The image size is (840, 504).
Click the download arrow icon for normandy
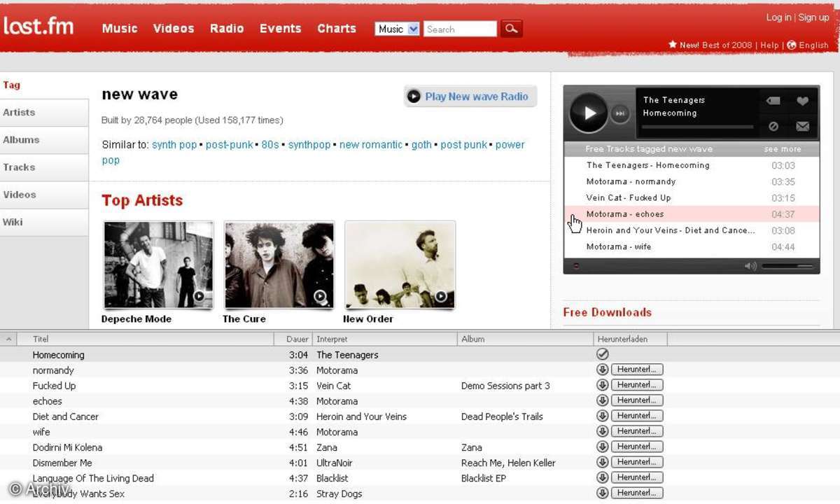point(602,370)
